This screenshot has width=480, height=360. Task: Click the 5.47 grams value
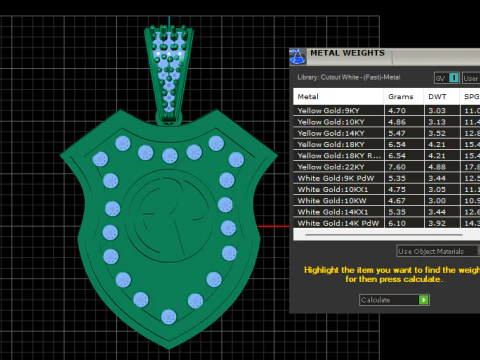click(x=397, y=133)
